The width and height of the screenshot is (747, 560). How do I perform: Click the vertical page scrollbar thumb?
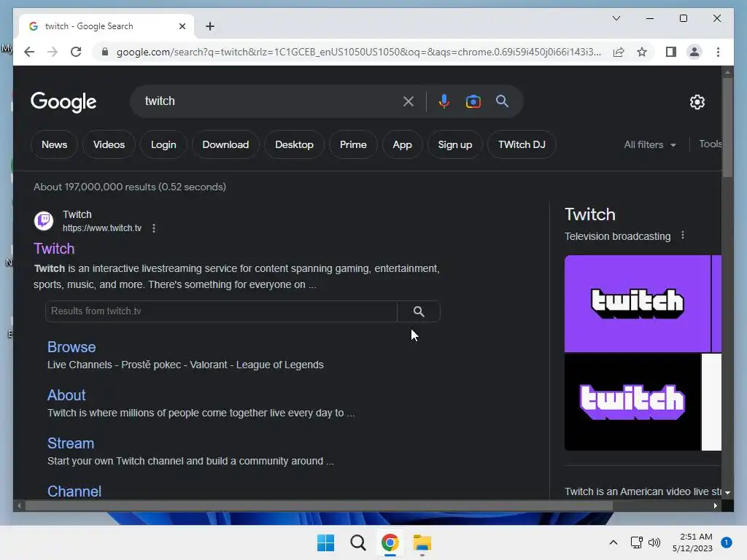coord(727,128)
